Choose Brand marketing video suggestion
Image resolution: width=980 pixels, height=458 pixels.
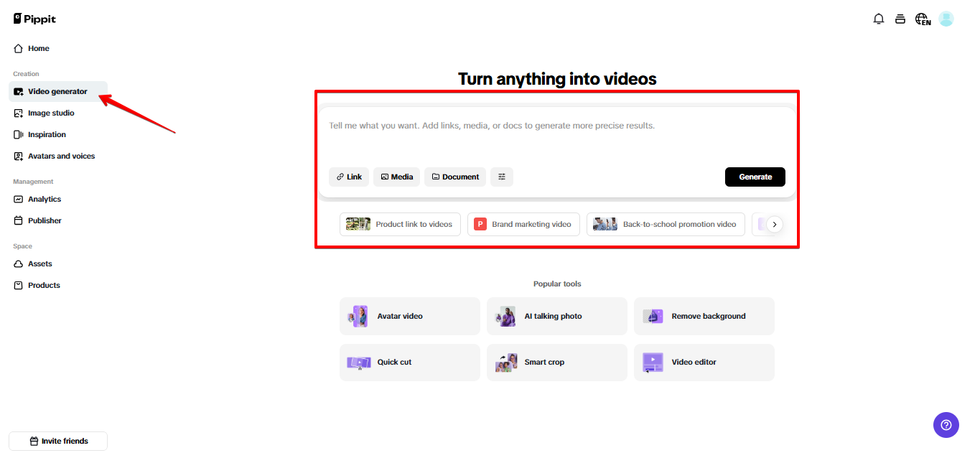523,224
